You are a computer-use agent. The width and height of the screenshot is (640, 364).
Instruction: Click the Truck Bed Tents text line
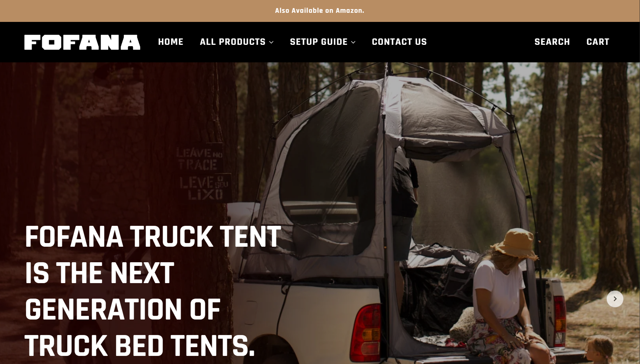tap(140, 346)
